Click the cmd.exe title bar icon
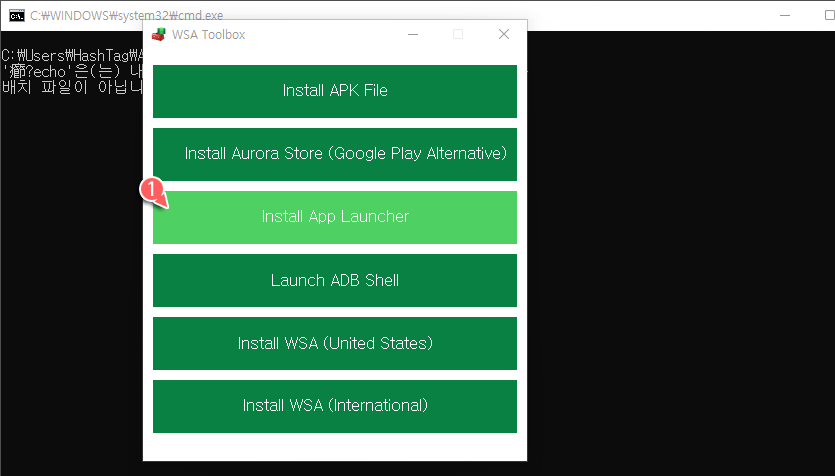This screenshot has width=835, height=476. [x=17, y=15]
